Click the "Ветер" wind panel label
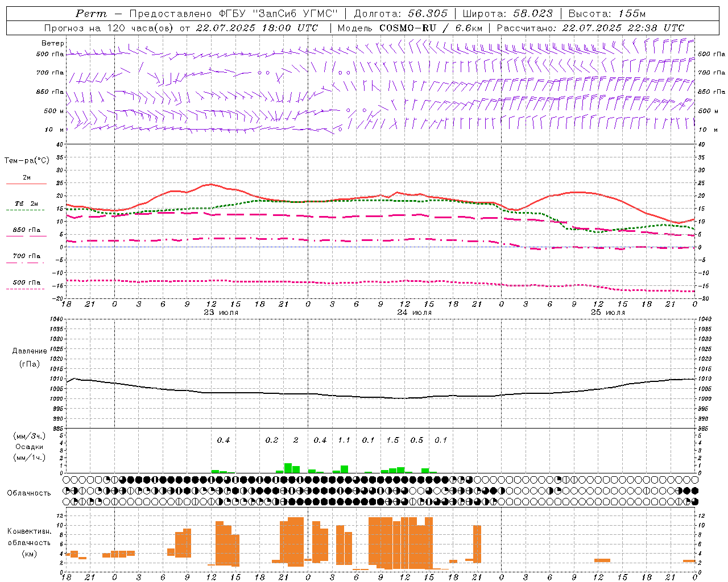728x582 pixels. (53, 43)
